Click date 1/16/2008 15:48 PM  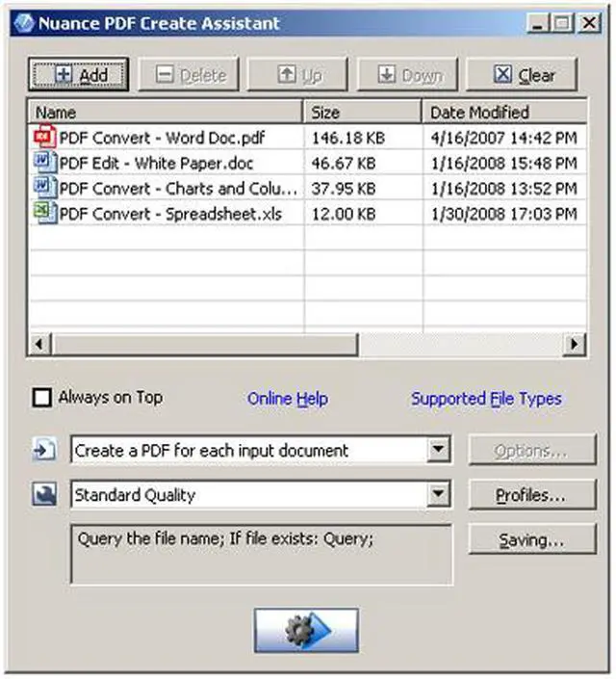tap(504, 164)
